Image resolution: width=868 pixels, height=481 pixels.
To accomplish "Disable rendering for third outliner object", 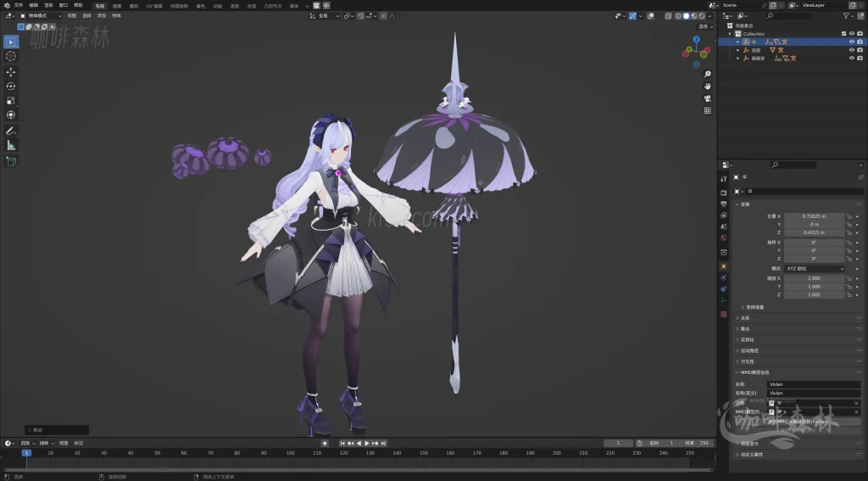I will click(860, 58).
